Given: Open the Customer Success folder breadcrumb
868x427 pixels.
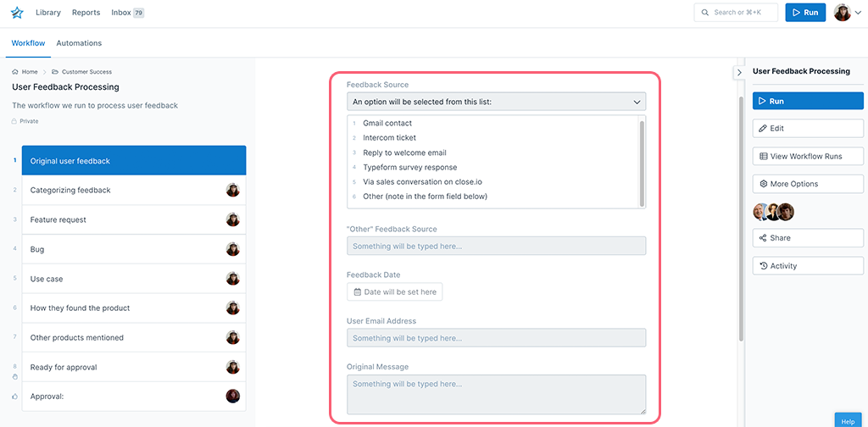Looking at the screenshot, I should 82,72.
